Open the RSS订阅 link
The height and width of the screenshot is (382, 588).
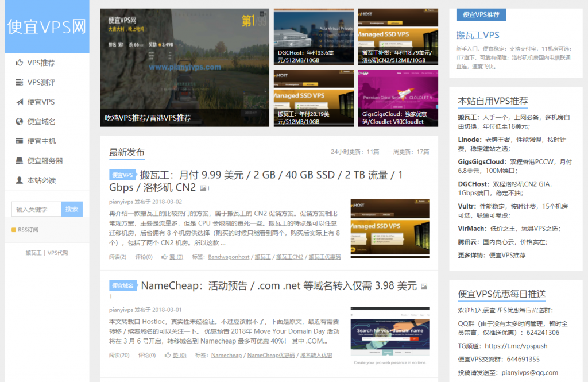coord(28,230)
